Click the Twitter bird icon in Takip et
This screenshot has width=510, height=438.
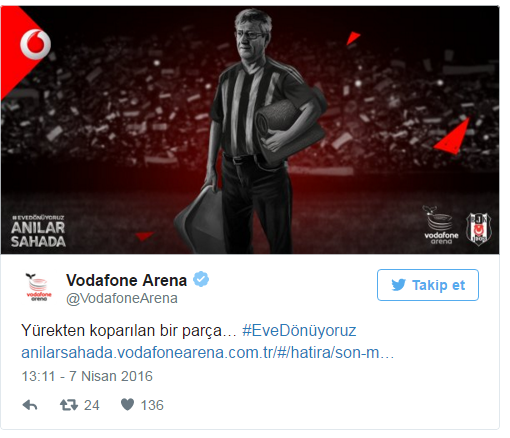(398, 285)
